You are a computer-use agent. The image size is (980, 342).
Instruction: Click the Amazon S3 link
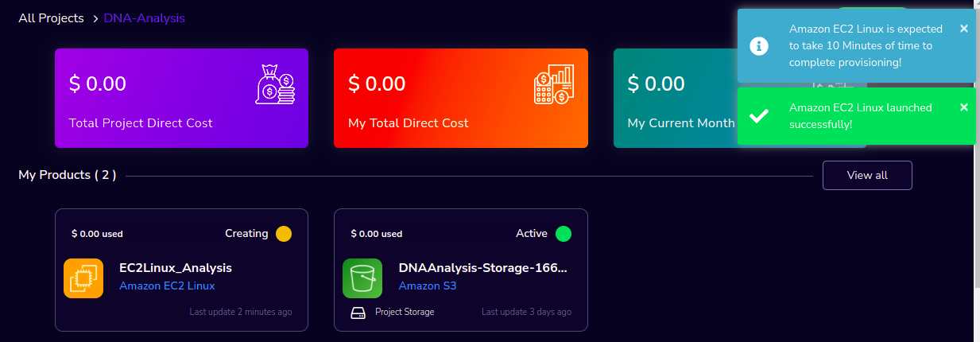(427, 286)
